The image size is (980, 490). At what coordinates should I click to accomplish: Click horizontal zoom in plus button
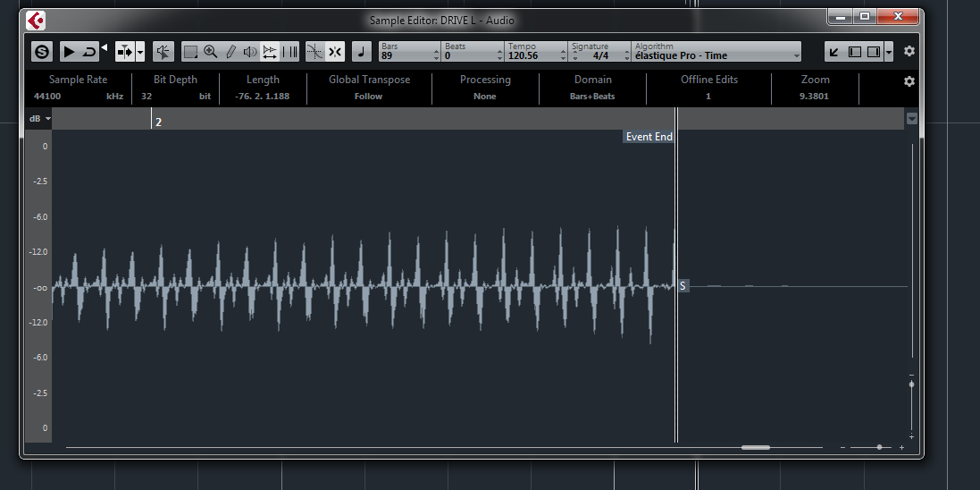[x=902, y=447]
